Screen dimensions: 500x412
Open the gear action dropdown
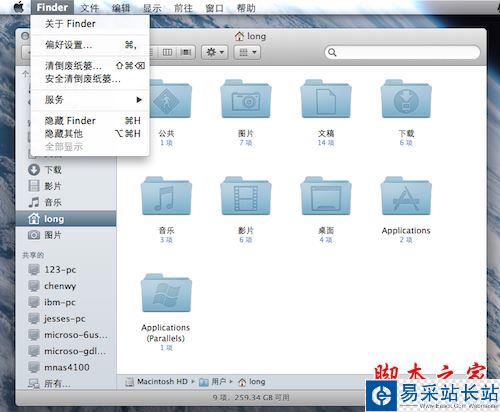click(x=215, y=52)
